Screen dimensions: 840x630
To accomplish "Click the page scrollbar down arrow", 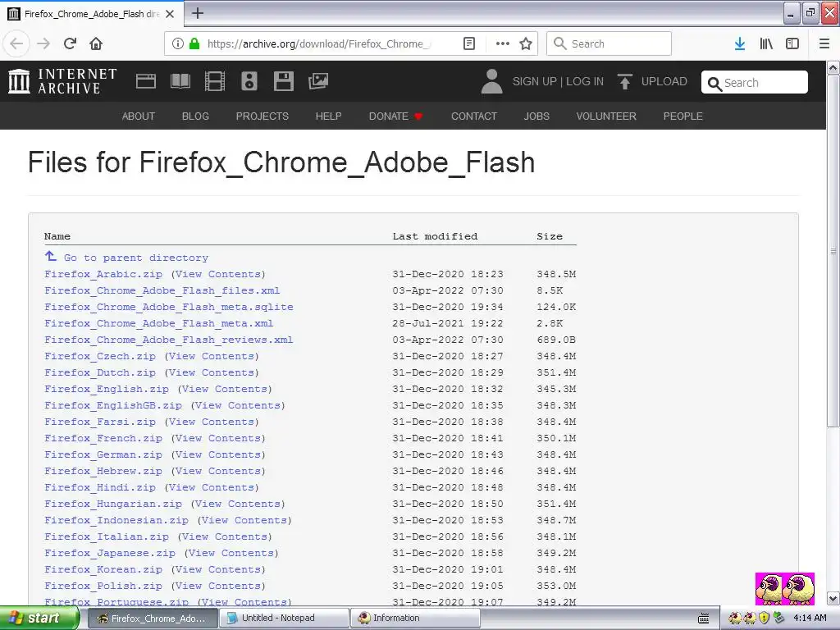I will point(833,598).
